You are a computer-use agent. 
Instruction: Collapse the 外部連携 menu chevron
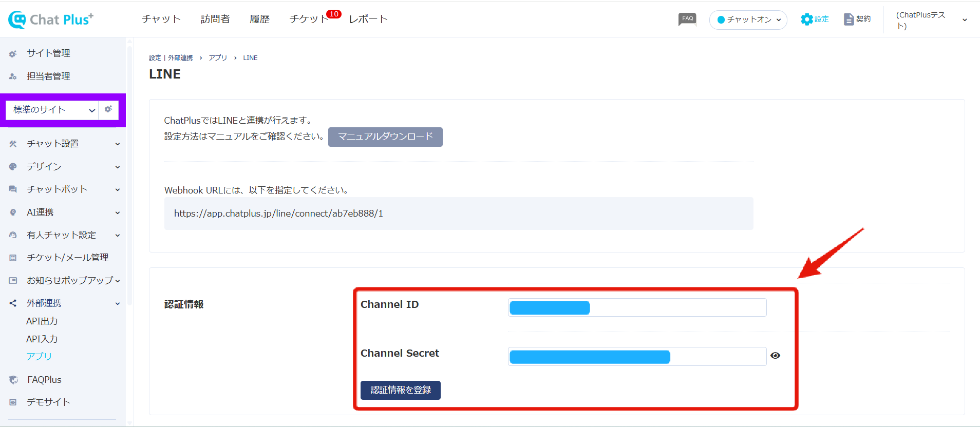pos(118,304)
